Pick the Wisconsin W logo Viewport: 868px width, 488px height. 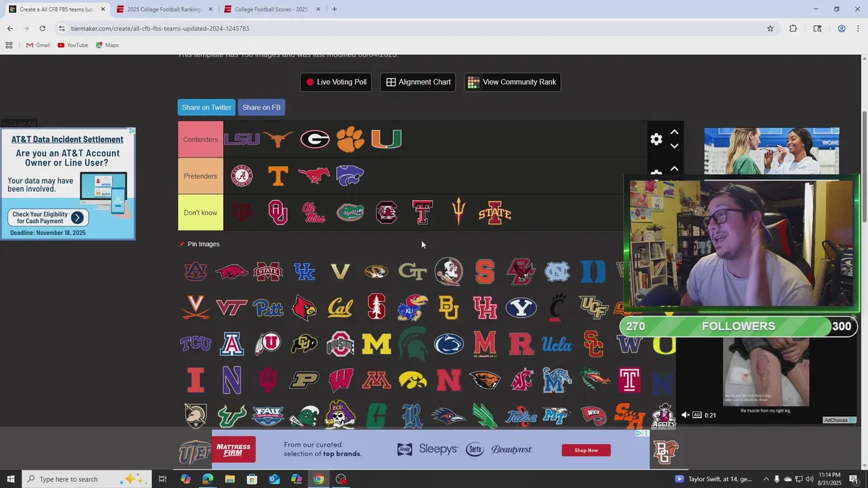tap(340, 380)
